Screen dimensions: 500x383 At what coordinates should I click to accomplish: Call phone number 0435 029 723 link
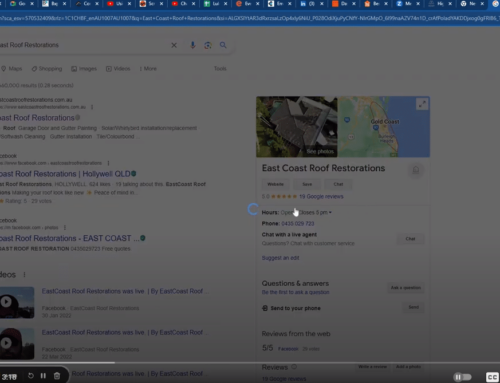pos(298,223)
